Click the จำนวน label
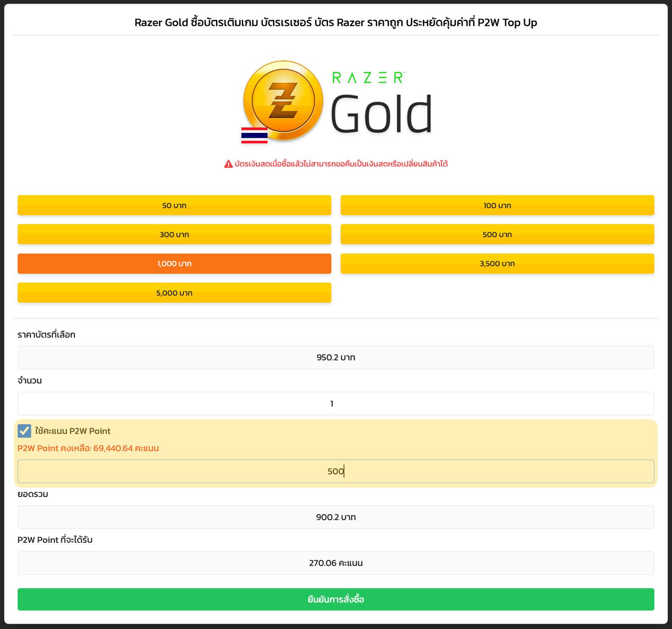672x629 pixels. pyautogui.click(x=30, y=381)
